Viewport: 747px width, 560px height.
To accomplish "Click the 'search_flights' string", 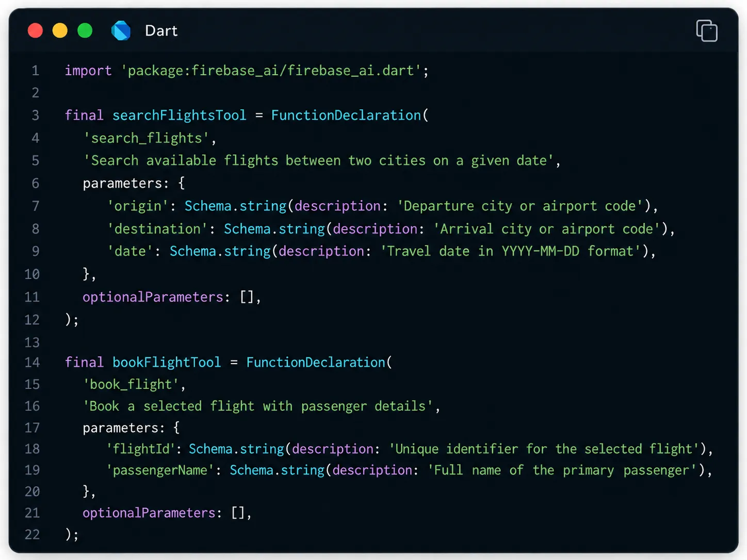I will [147, 138].
